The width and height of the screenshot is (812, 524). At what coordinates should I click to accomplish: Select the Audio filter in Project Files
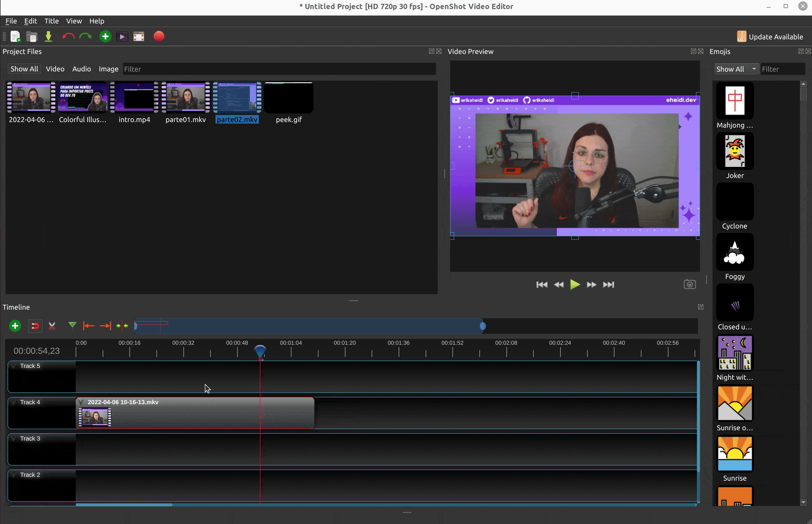[81, 69]
